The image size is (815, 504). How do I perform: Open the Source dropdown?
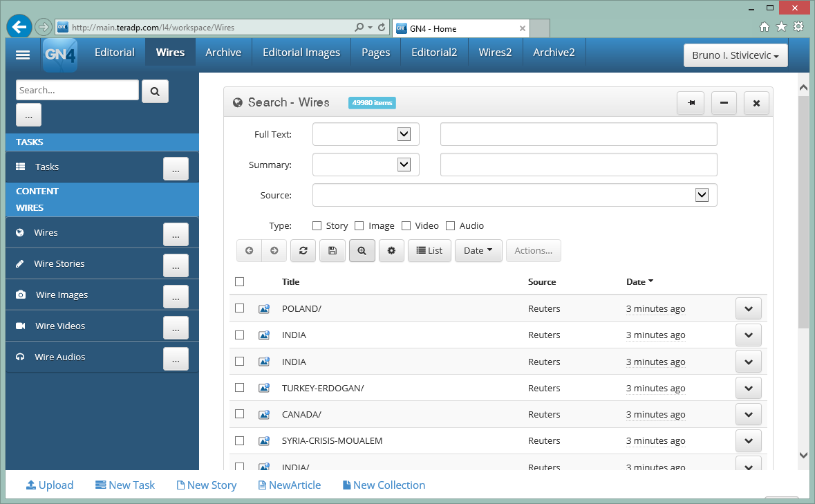[x=514, y=195]
